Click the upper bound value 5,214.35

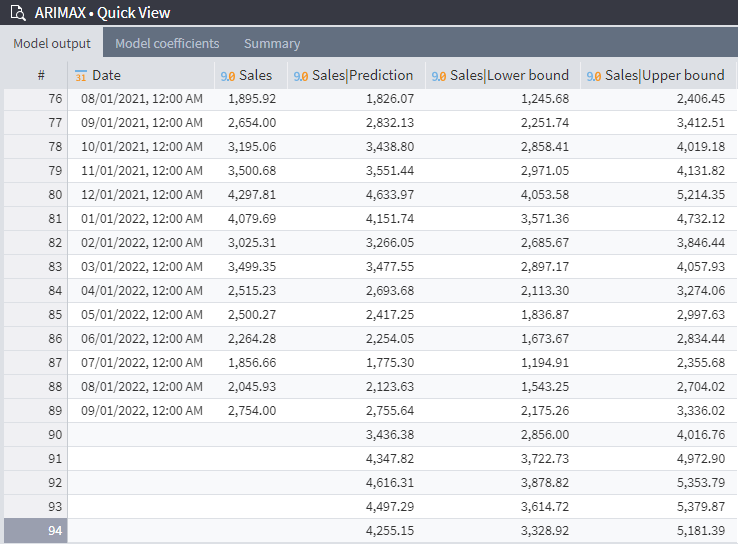(x=701, y=195)
